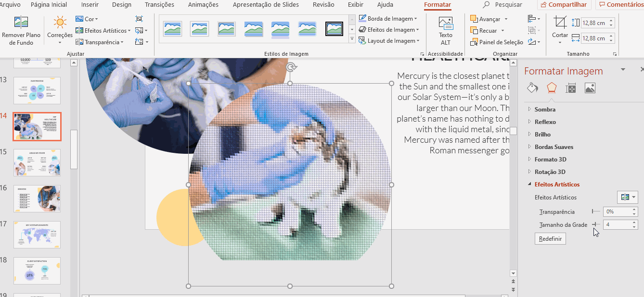644x297 pixels.
Task: Click the Pesquisar search box
Action: point(503,5)
